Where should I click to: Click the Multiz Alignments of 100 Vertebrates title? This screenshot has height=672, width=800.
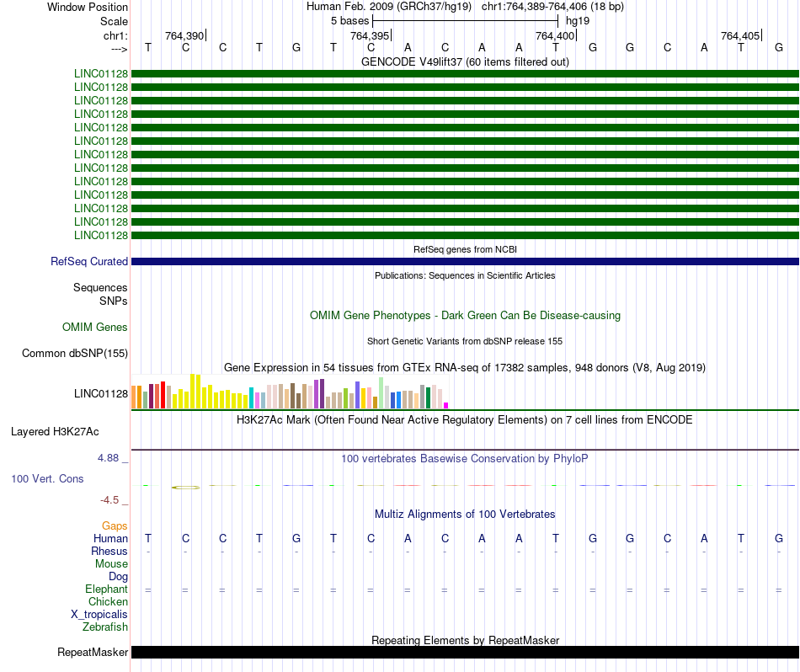[465, 514]
